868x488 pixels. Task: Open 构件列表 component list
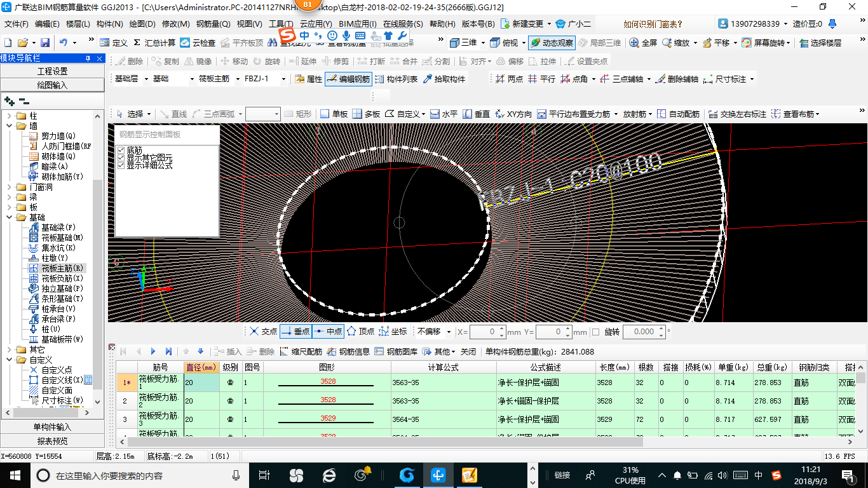tap(397, 79)
